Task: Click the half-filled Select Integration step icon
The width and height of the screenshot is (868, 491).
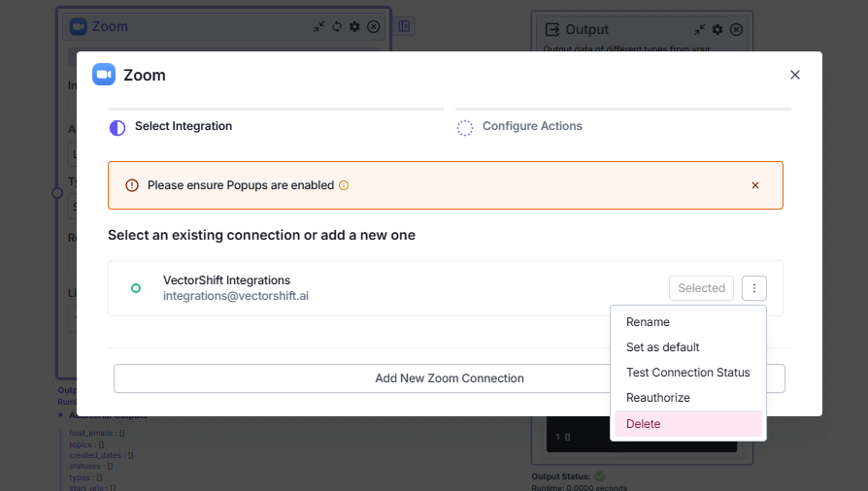Action: [117, 128]
